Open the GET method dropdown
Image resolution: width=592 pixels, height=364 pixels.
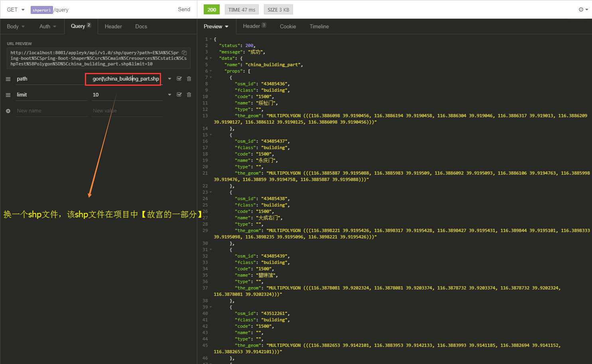(16, 10)
